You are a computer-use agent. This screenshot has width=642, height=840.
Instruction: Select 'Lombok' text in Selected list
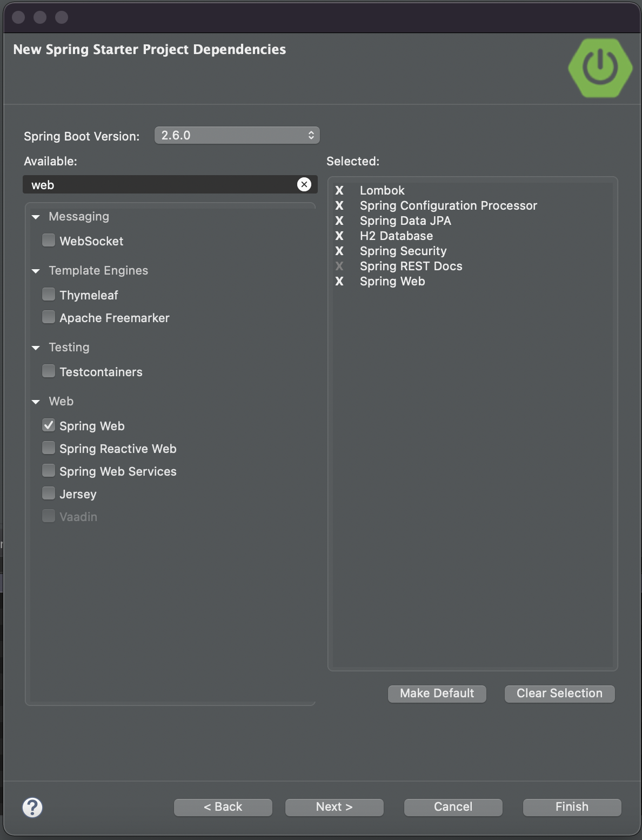(382, 190)
